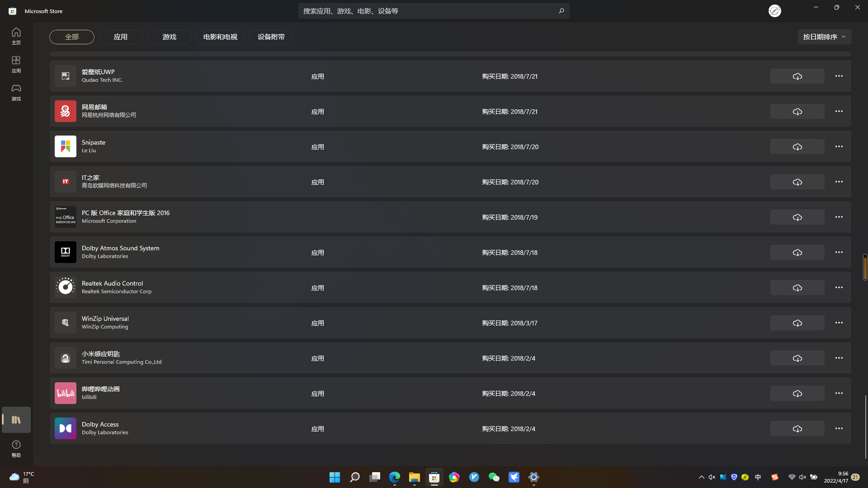Screen dimensions: 868x488
Task: Open the Settings gear on the taskbar
Action: coord(533,477)
